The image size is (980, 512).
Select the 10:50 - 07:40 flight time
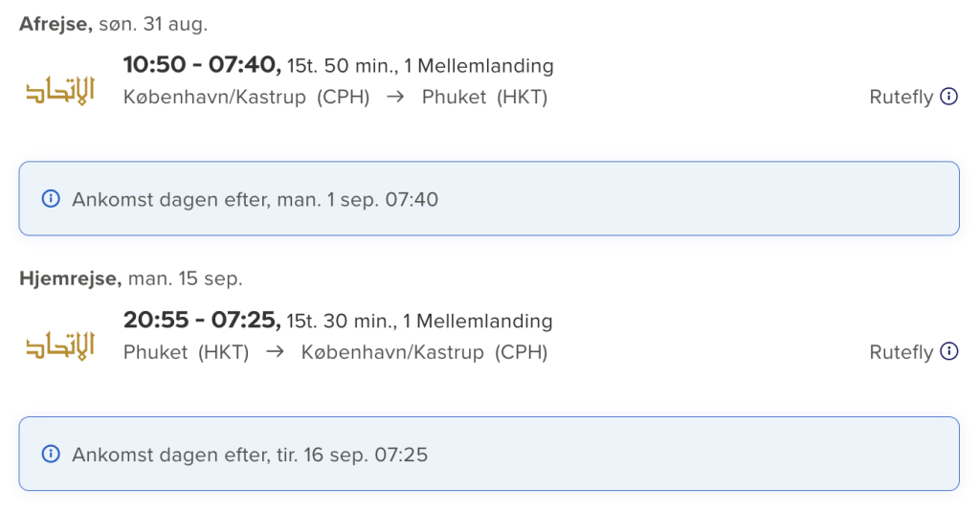pos(202,64)
